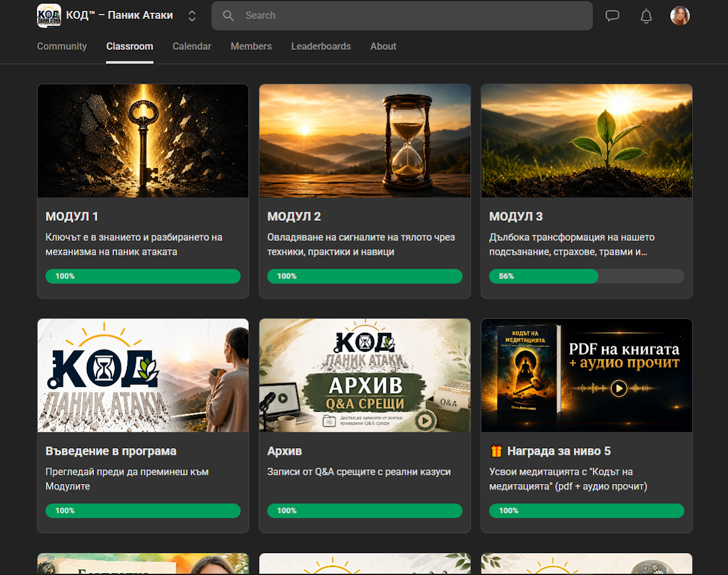Open the МОДУЛ 2 hourglass thumbnail
The width and height of the screenshot is (728, 575).
tap(365, 141)
